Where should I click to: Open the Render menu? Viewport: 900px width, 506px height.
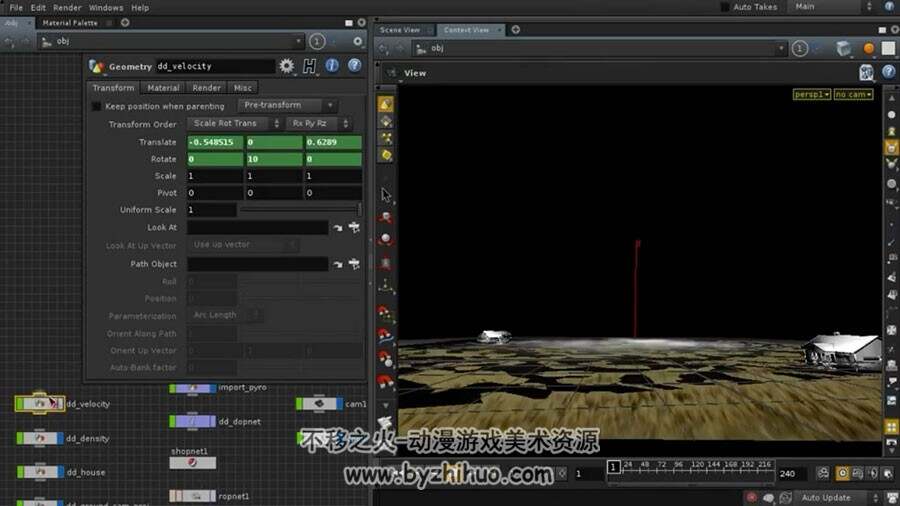pyautogui.click(x=67, y=7)
